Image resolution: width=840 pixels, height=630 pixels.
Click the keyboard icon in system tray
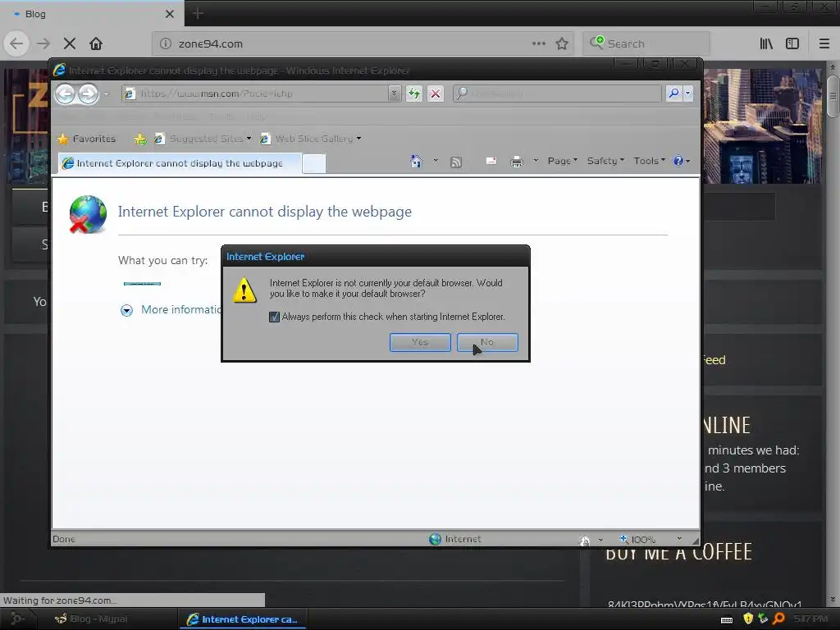tap(727, 620)
